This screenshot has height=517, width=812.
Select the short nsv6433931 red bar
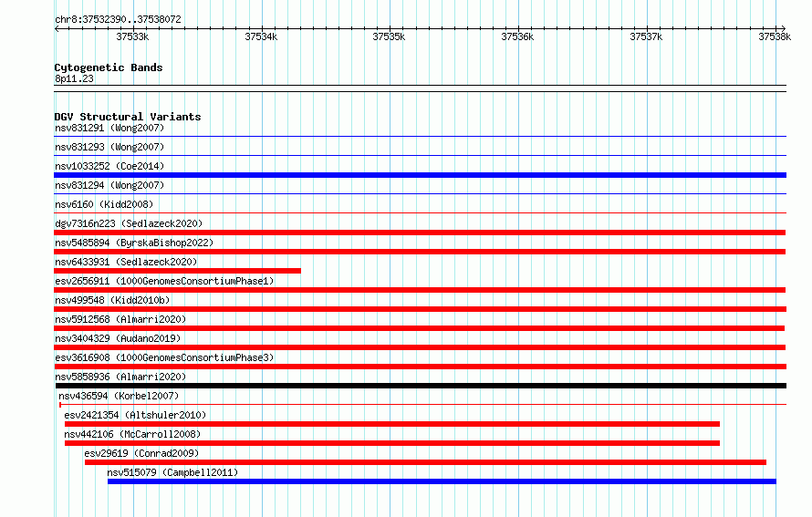177,271
